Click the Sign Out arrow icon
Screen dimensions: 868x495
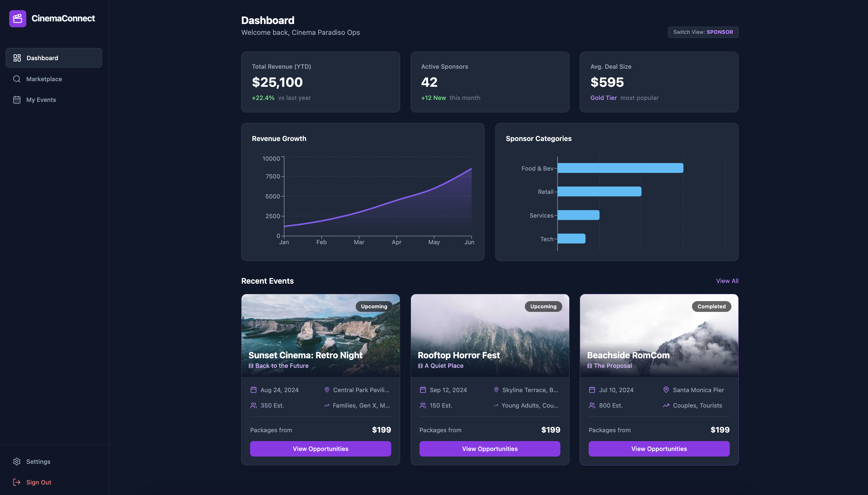click(x=17, y=482)
